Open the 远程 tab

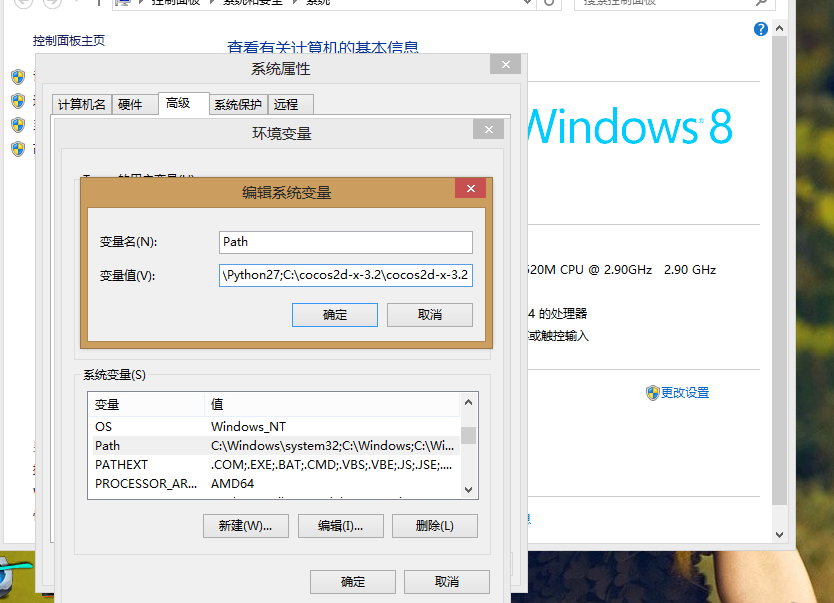click(290, 104)
